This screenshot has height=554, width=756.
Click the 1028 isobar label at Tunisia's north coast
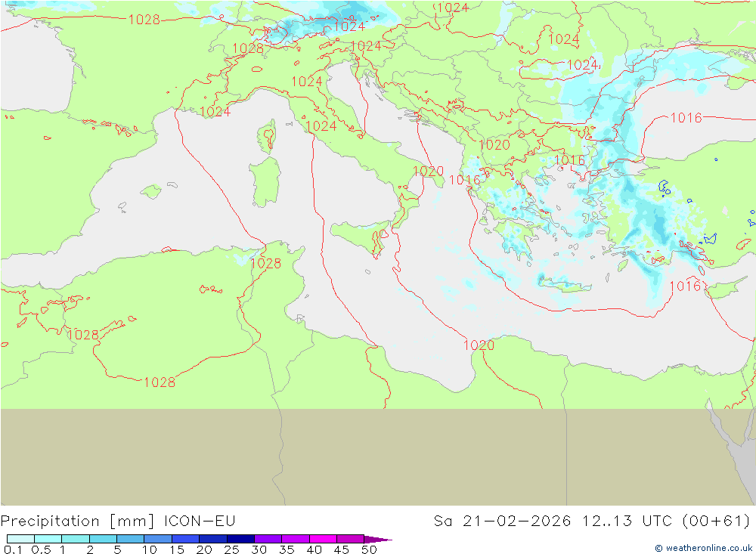point(265,263)
